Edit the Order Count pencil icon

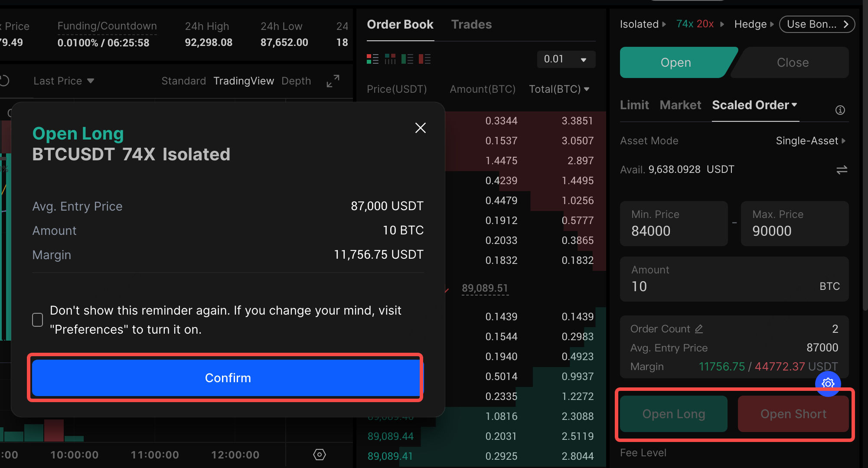click(x=699, y=329)
